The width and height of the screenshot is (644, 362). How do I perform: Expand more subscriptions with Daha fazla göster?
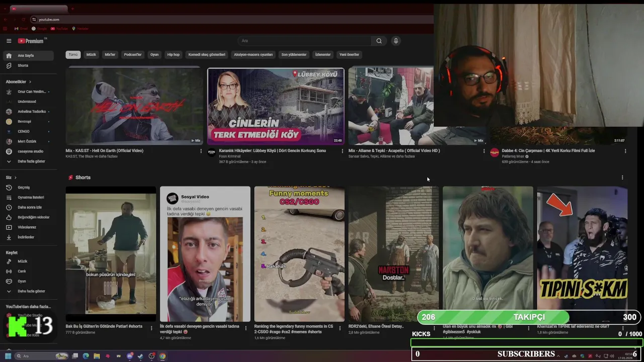28,161
